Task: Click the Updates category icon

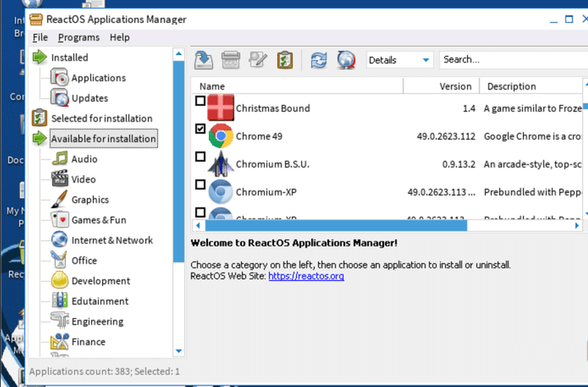Action: point(59,98)
